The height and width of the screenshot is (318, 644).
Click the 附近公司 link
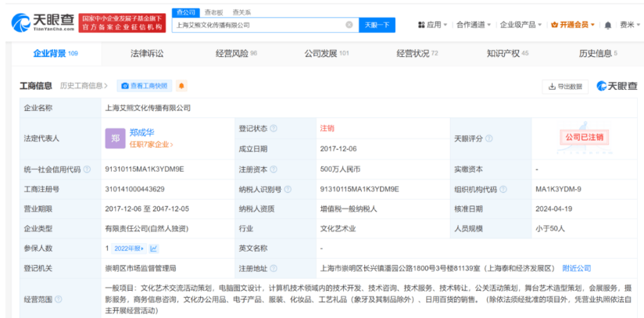pyautogui.click(x=577, y=268)
